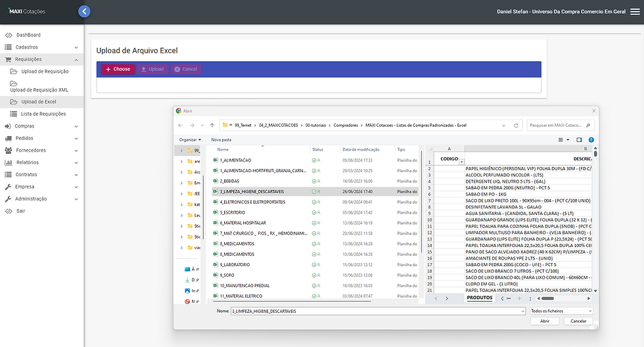Open file dialog help icon

coord(591,140)
